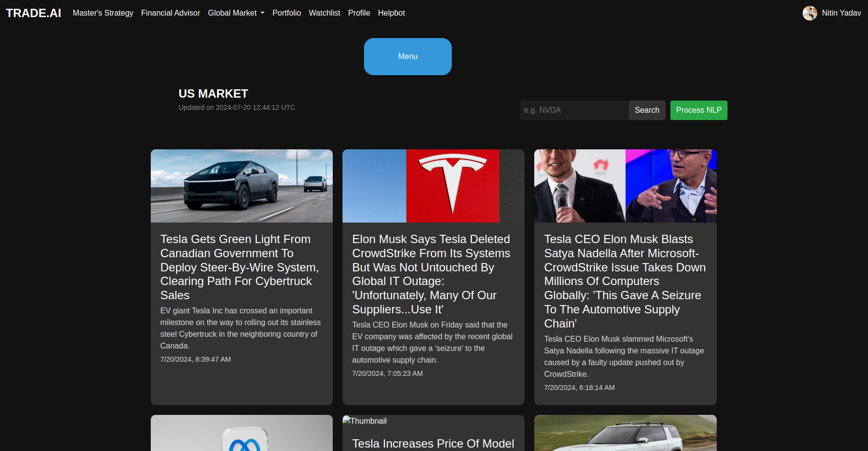Go to Financial Advisor
The height and width of the screenshot is (451, 868).
(170, 13)
